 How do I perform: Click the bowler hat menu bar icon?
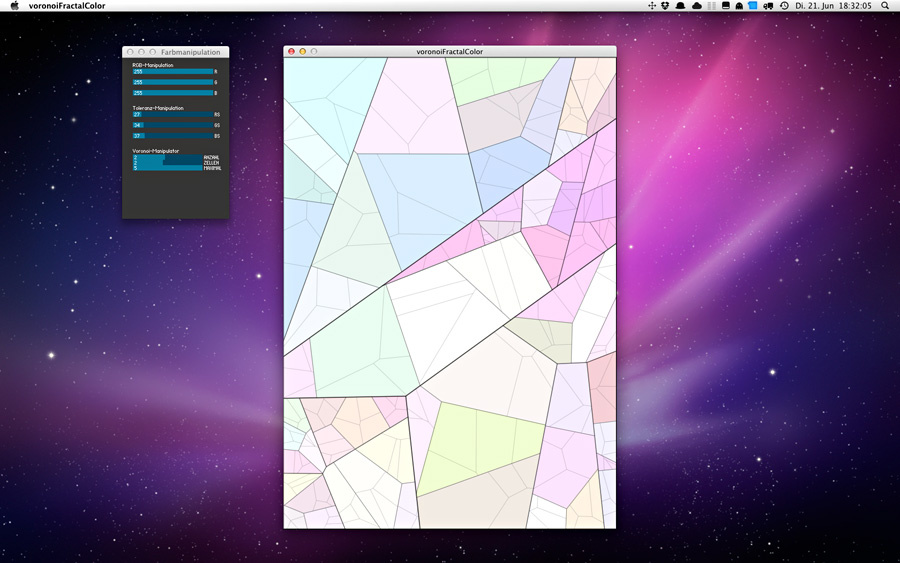[x=680, y=6]
